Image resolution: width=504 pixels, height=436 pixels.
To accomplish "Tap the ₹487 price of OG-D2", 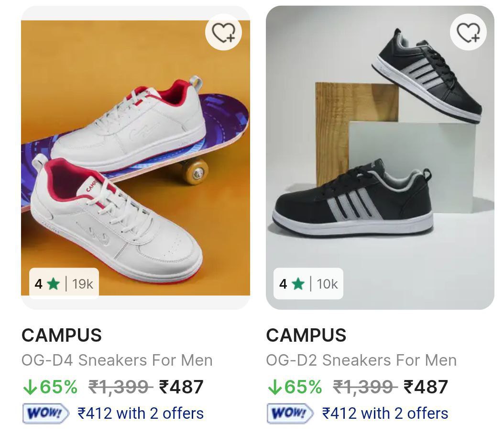I will pyautogui.click(x=426, y=387).
